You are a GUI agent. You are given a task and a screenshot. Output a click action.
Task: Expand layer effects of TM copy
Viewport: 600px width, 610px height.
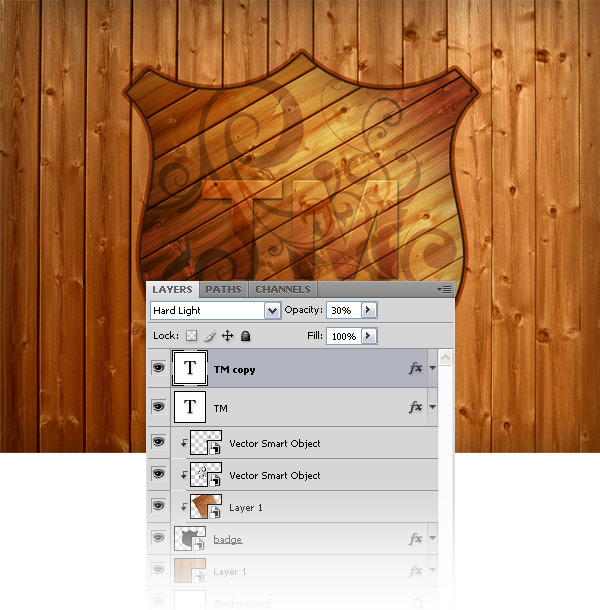pyautogui.click(x=433, y=368)
